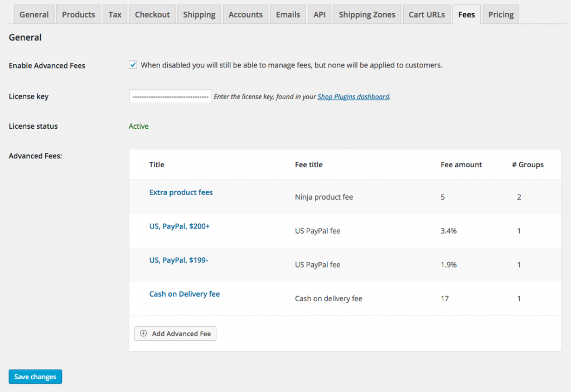
Task: Open the US, PayPal, $199- fee
Action: tap(178, 260)
